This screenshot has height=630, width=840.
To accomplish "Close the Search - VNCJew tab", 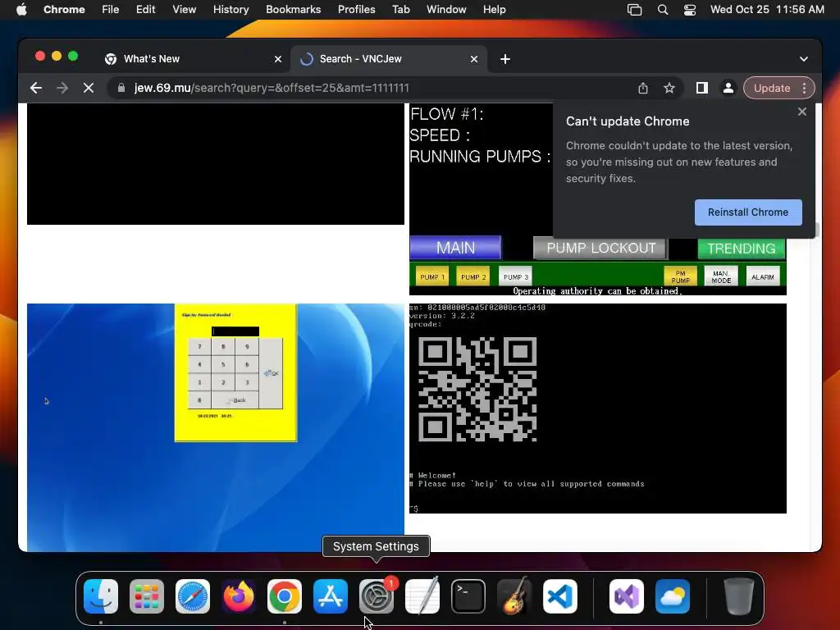I will coord(474,59).
